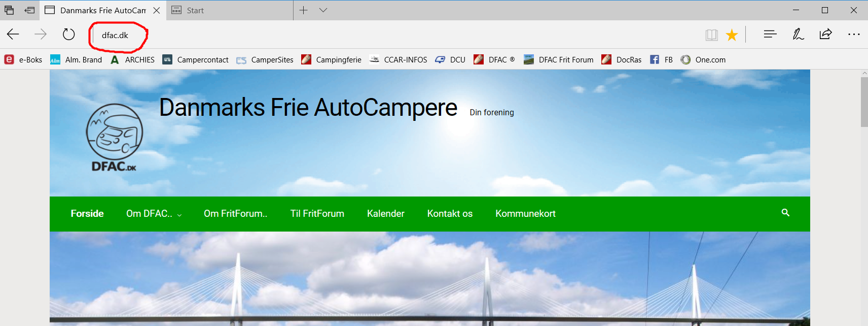The image size is (868, 326).
Task: Click the tabs set aside icon
Action: 9,10
